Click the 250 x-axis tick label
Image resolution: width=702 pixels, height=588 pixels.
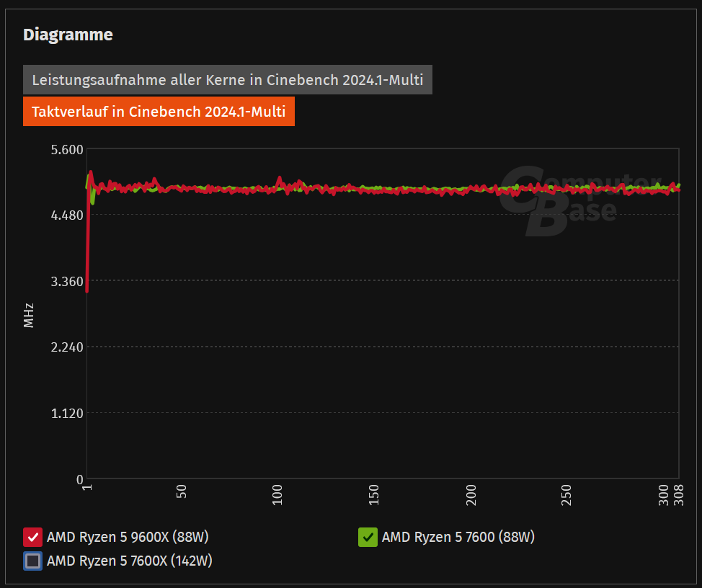(x=567, y=494)
